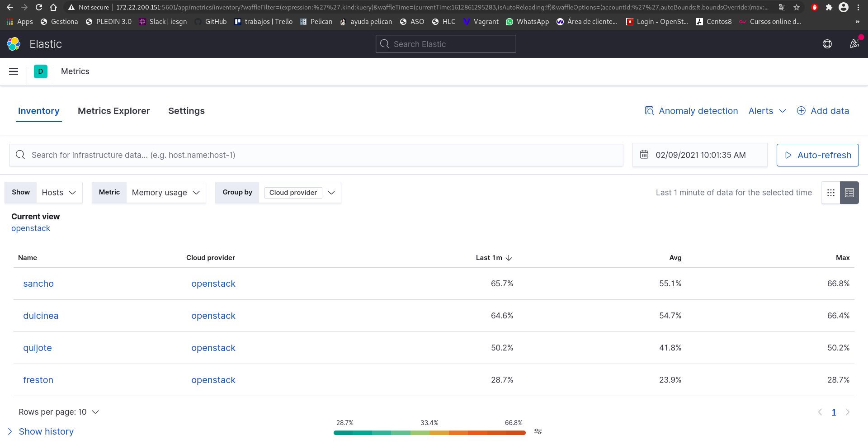
Task: Toggle Auto-refresh on
Action: point(817,155)
